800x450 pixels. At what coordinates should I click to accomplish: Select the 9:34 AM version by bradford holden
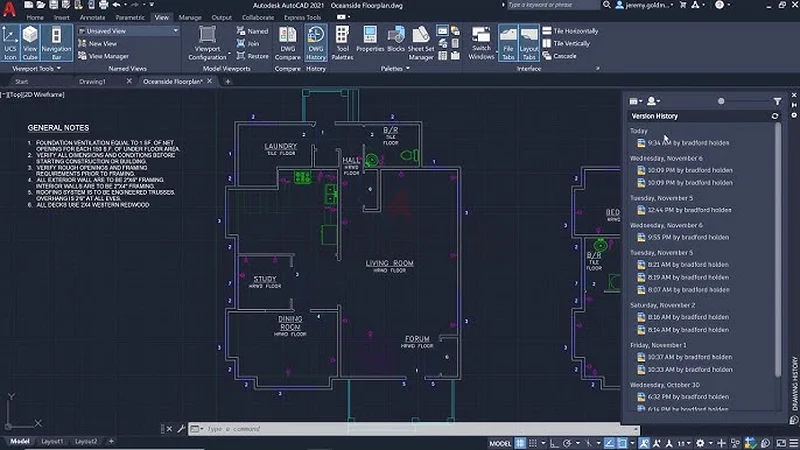pos(683,143)
